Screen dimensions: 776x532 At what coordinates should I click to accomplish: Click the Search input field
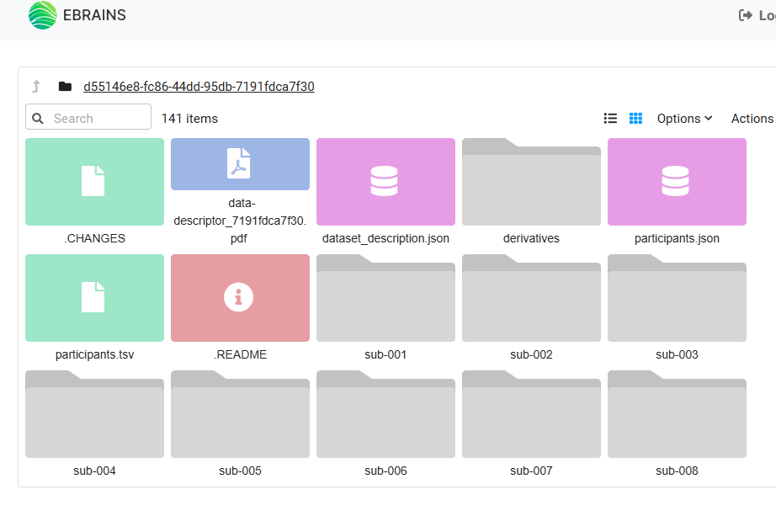(x=88, y=117)
